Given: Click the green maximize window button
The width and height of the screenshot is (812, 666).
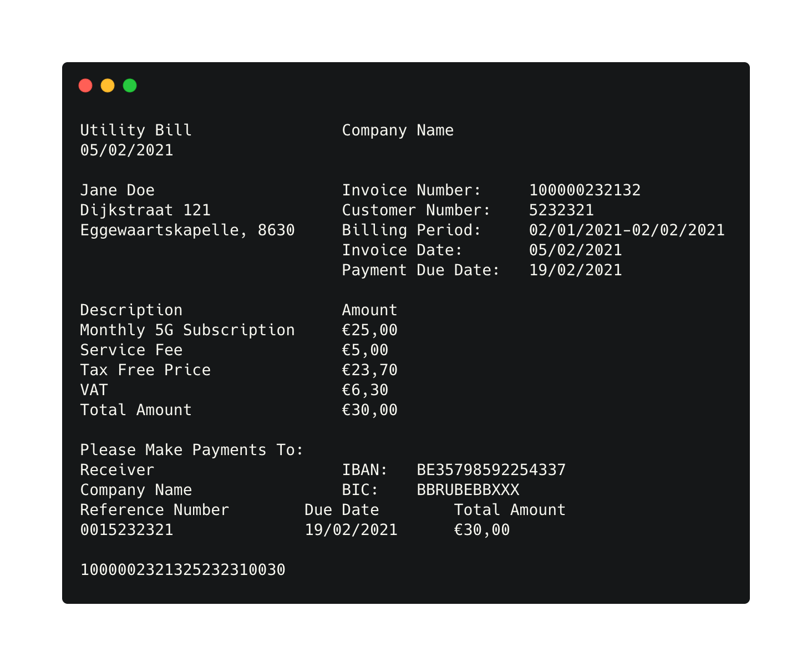Looking at the screenshot, I should pyautogui.click(x=130, y=85).
